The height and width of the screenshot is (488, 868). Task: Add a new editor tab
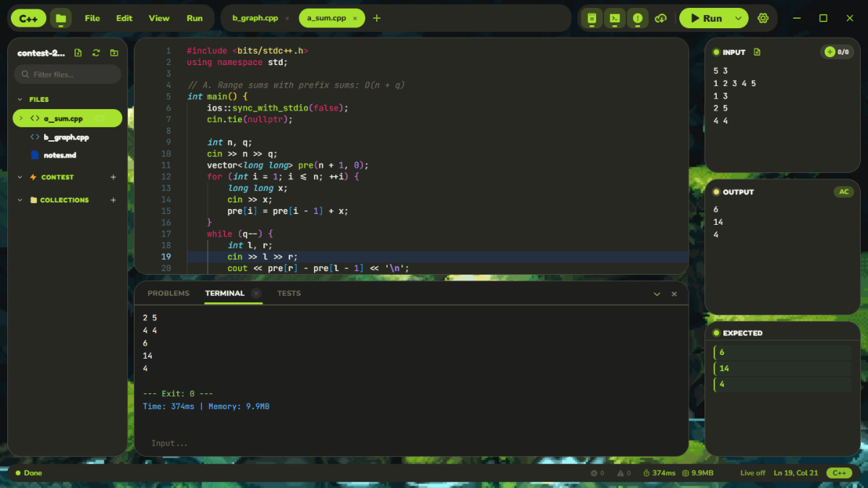(x=377, y=18)
